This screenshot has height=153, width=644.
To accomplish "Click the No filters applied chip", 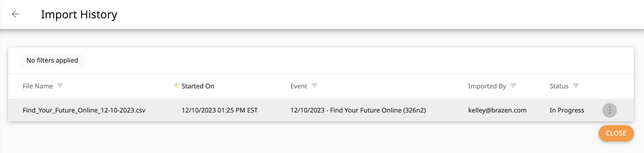I will point(52,60).
